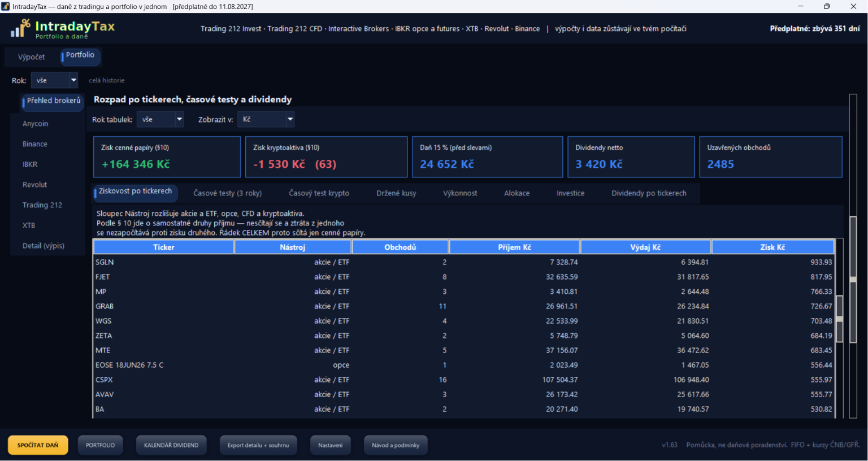The image size is (868, 461).
Task: Open Návod a podmínky
Action: tap(396, 445)
